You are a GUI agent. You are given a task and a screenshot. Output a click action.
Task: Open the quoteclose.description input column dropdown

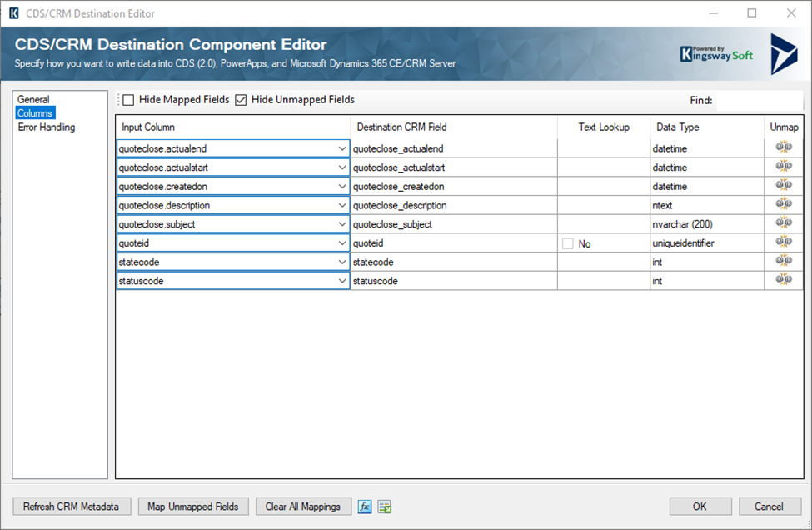(341, 205)
